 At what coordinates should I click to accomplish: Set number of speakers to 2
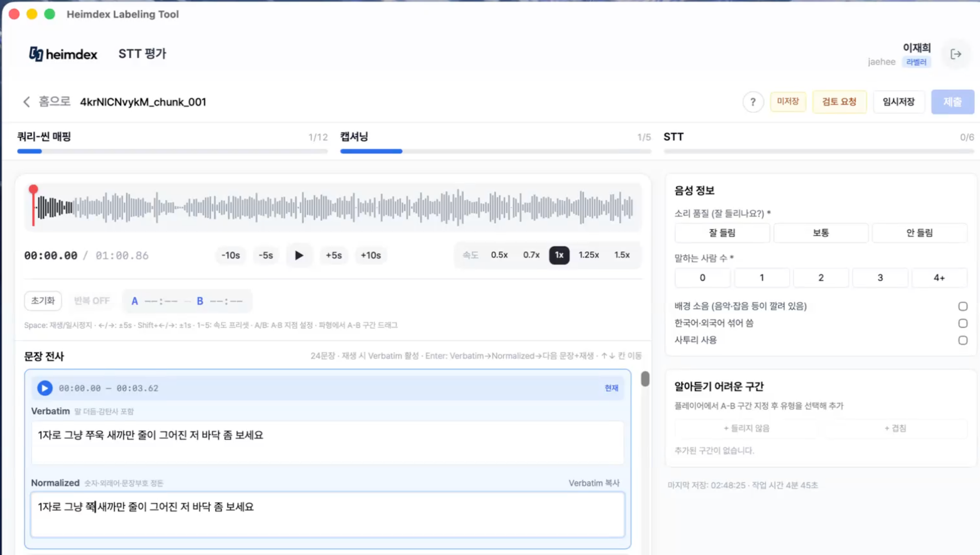[821, 278]
